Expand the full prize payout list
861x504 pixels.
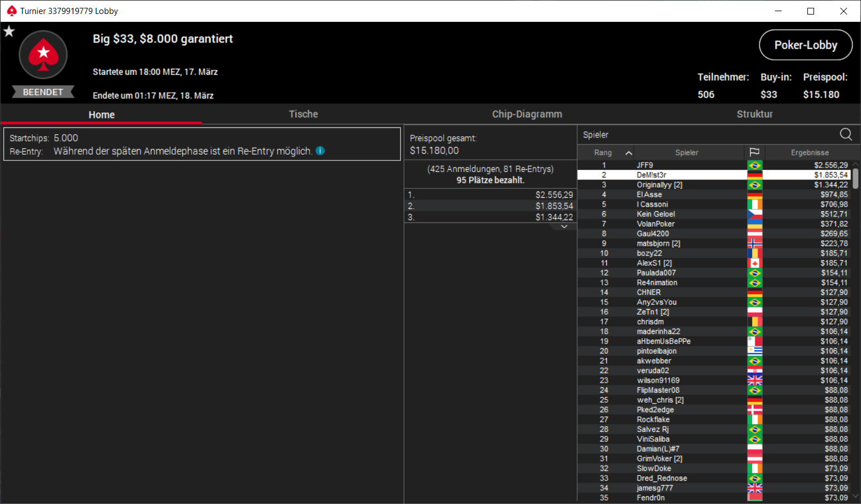coord(564,226)
